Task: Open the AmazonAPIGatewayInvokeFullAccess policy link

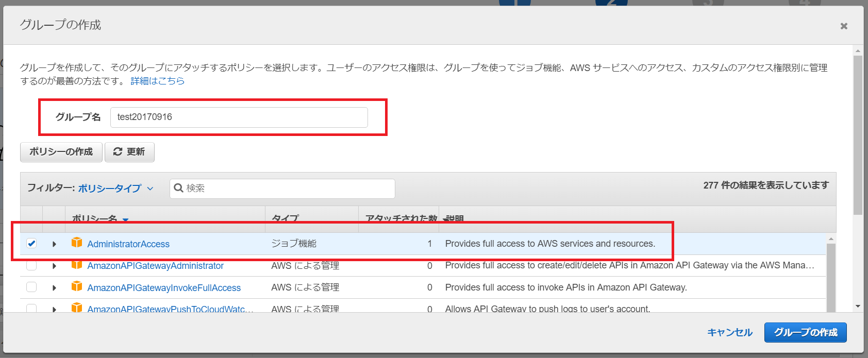Action: tap(164, 288)
